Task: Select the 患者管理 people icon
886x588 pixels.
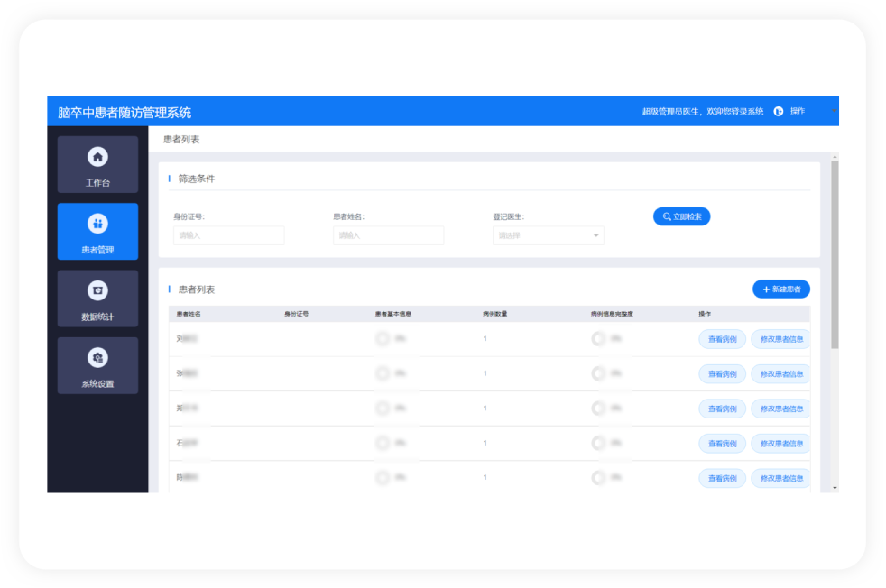Action: pos(97,224)
